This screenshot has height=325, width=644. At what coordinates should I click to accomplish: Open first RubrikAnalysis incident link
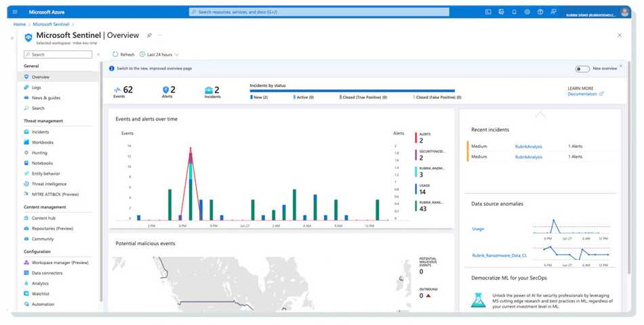point(529,146)
